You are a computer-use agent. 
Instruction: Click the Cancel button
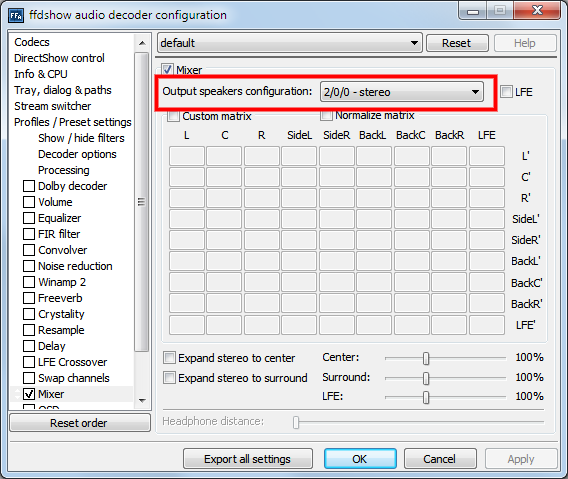(440, 459)
